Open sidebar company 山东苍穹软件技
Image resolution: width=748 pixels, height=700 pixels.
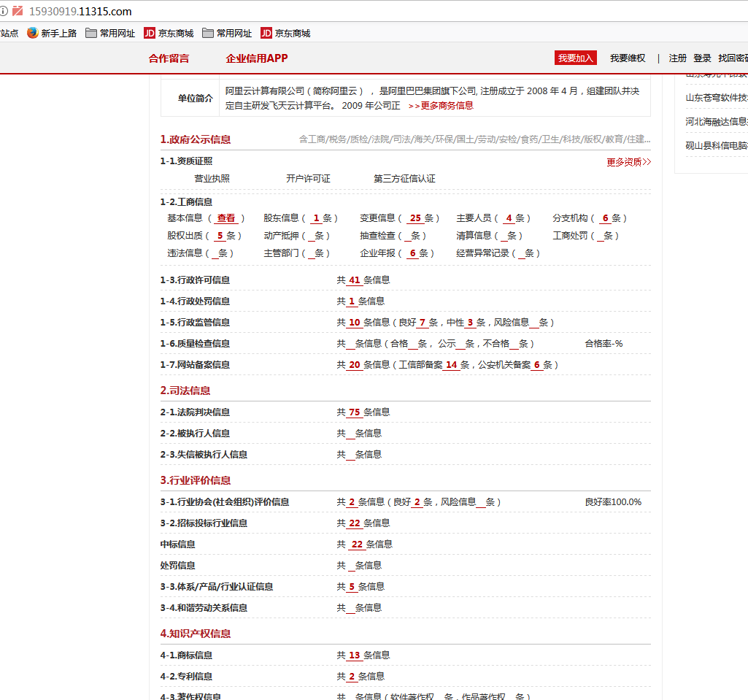click(717, 98)
